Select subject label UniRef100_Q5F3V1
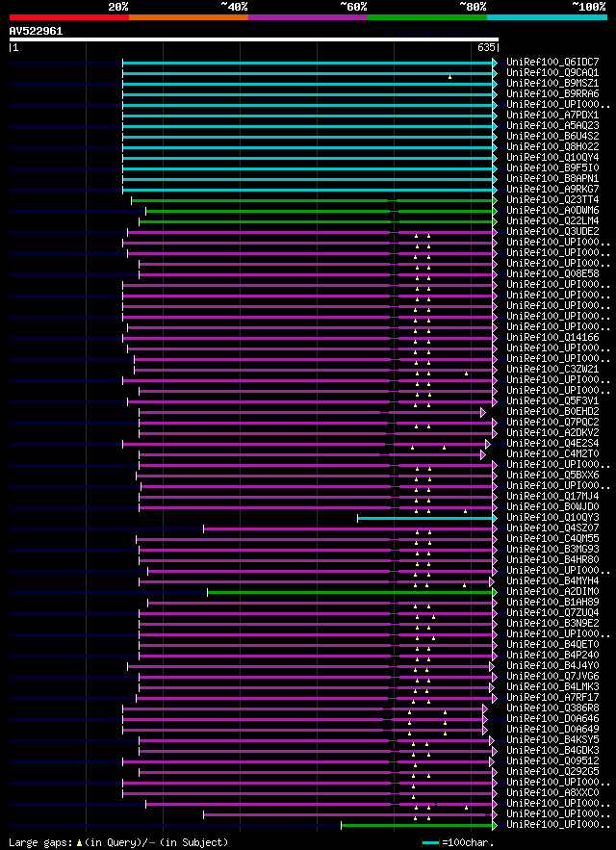The height and width of the screenshot is (850, 616). coord(552,401)
